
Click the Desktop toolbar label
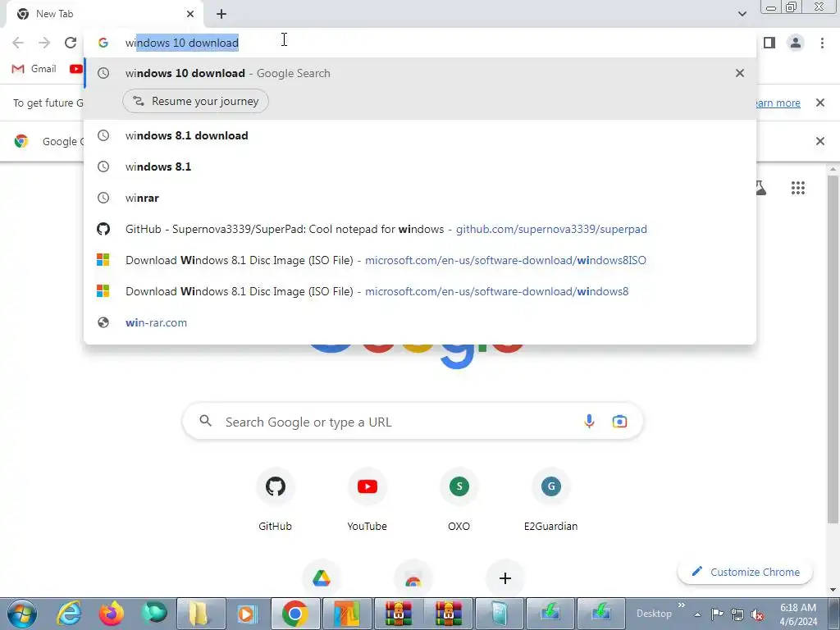point(654,614)
